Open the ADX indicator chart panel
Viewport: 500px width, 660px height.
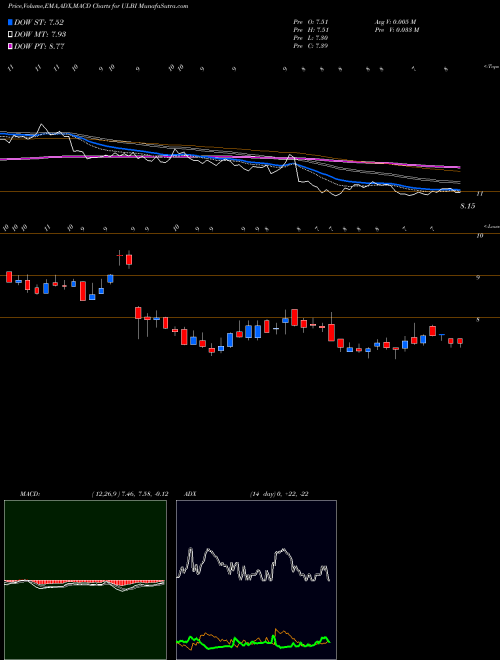[x=256, y=580]
